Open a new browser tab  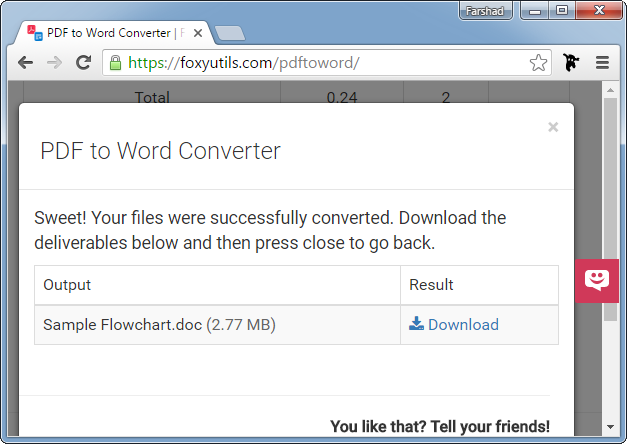click(x=230, y=33)
